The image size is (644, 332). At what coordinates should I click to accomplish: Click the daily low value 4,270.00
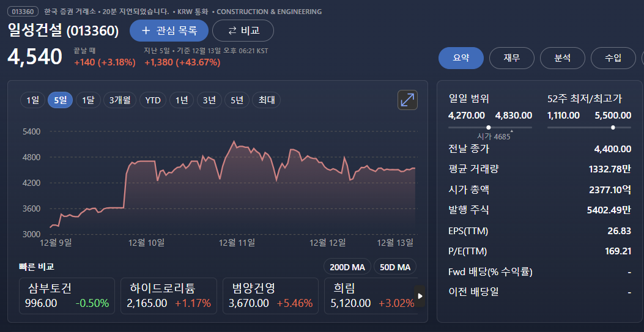[467, 116]
